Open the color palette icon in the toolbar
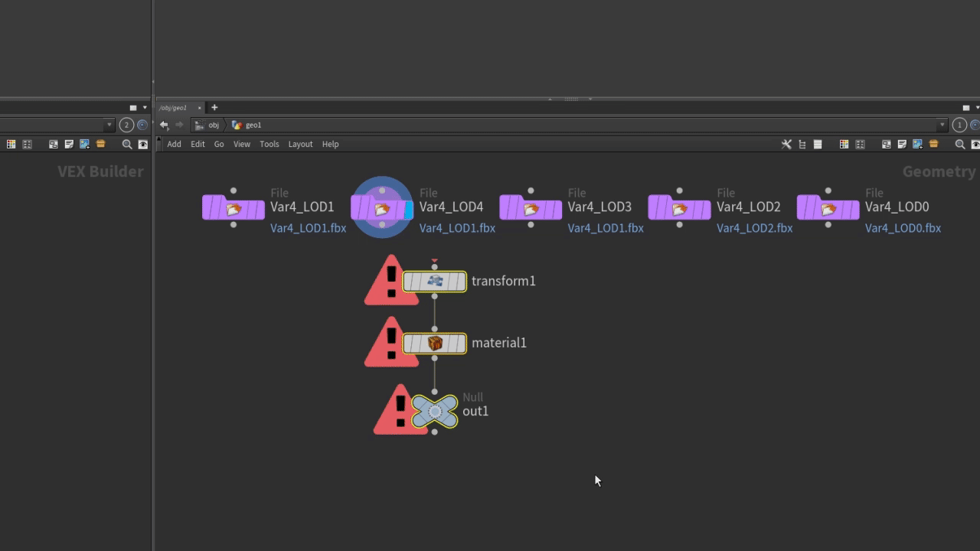This screenshot has width=980, height=551. [843, 144]
